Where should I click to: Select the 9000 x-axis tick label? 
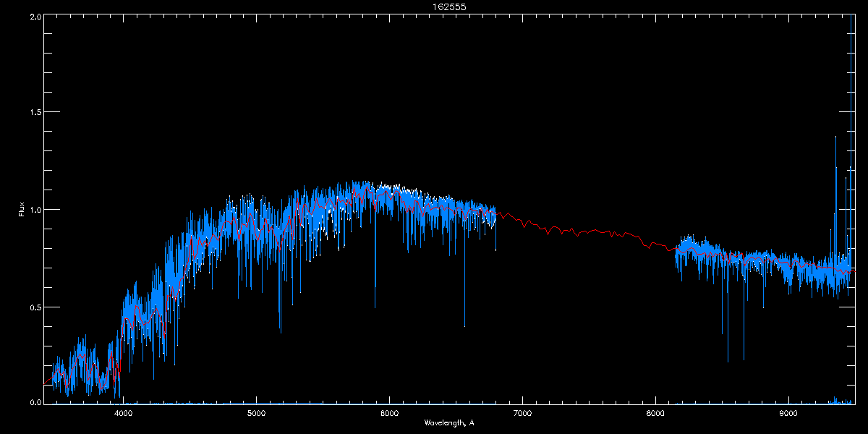point(788,413)
